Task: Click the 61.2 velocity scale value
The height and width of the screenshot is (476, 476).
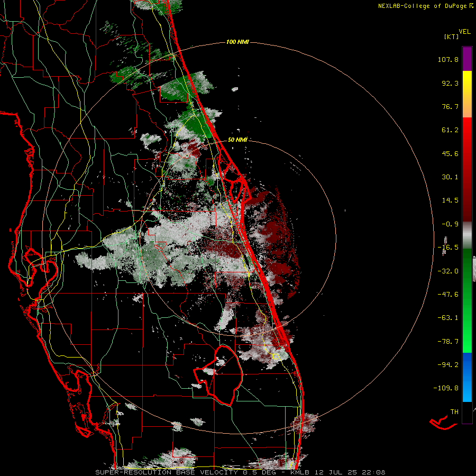Action: (x=450, y=130)
